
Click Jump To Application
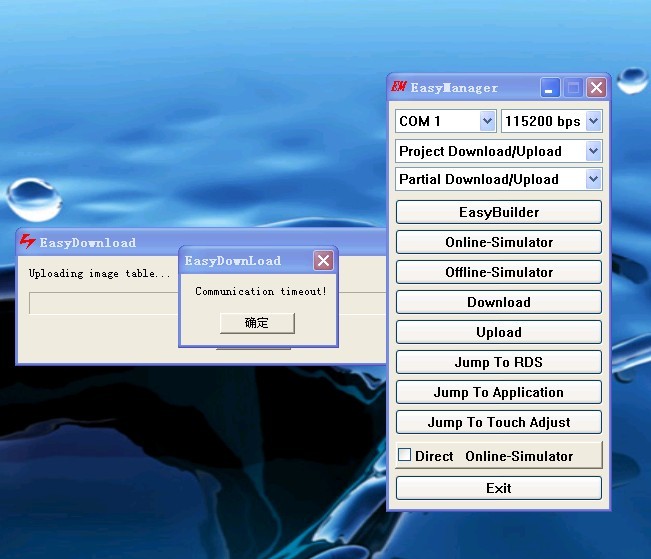coord(498,392)
